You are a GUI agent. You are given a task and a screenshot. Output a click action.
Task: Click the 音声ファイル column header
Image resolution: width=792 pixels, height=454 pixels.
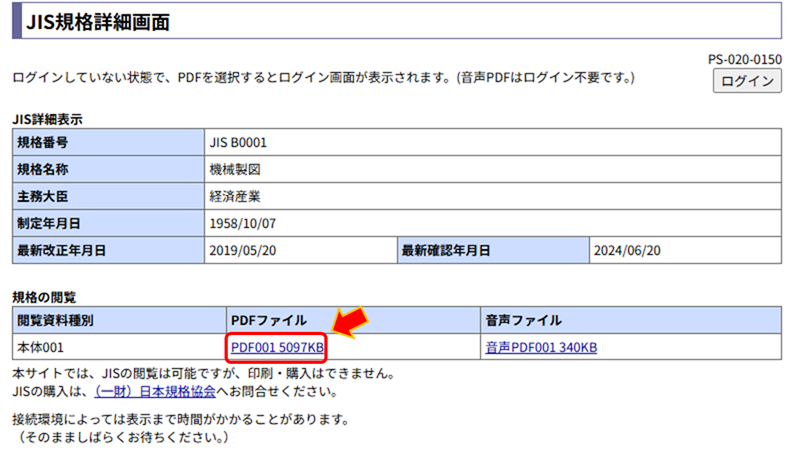(x=523, y=321)
